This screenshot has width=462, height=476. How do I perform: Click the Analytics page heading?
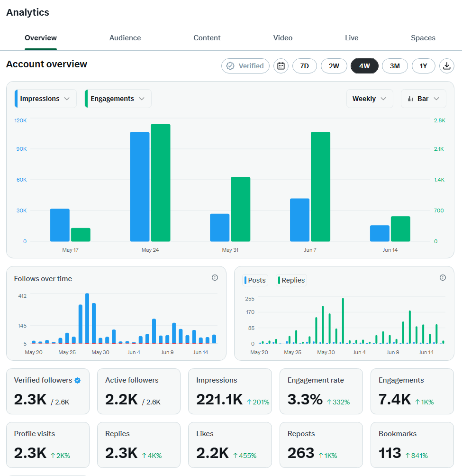click(x=27, y=12)
